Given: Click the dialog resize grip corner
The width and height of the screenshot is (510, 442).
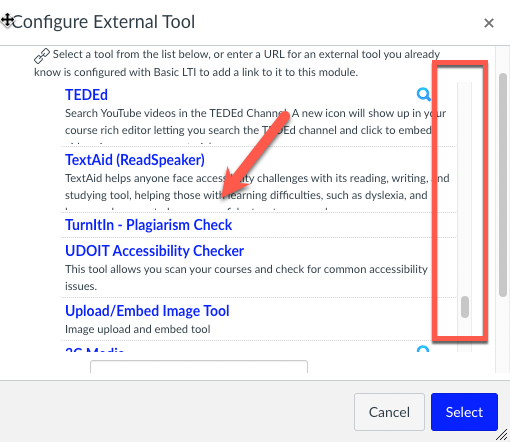Looking at the screenshot, I should 501,435.
